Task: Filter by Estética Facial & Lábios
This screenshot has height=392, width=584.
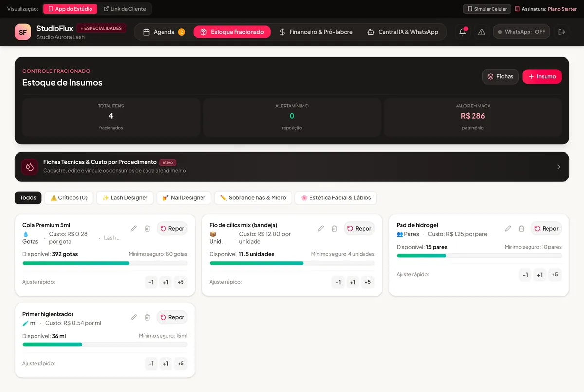Action: point(336,198)
